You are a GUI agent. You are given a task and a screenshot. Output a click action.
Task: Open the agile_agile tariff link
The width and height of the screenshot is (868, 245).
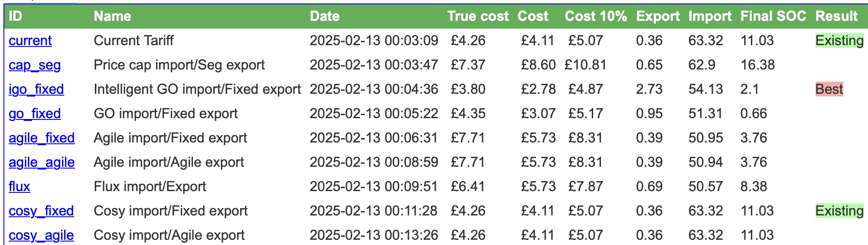42,162
